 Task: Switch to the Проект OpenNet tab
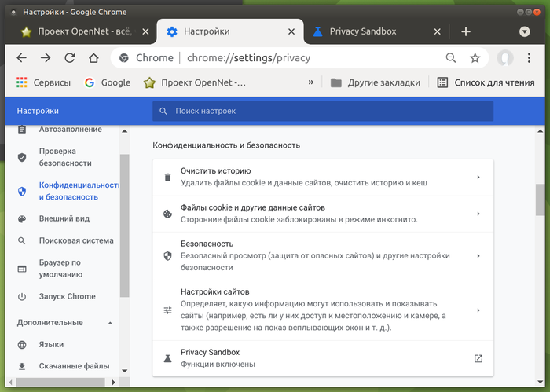pos(79,31)
